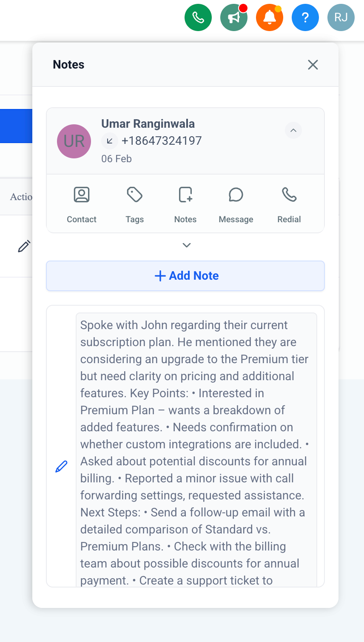Open the RJ user profile avatar

click(x=341, y=17)
